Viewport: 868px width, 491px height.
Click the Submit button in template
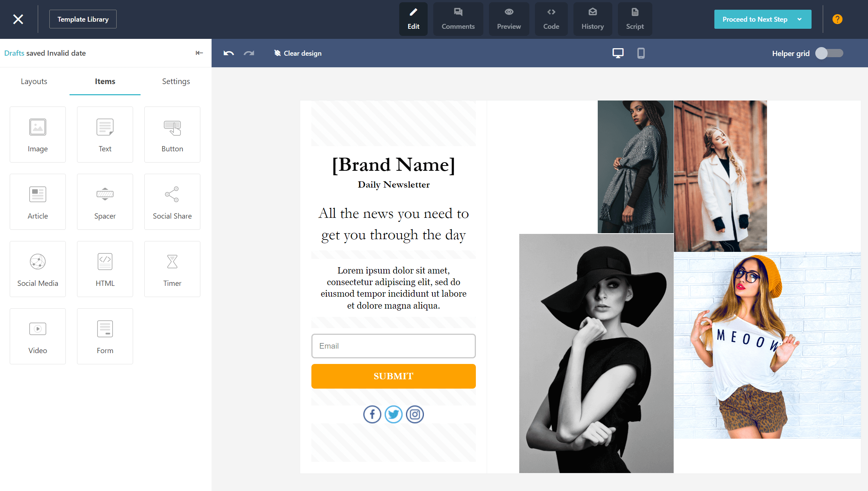click(x=394, y=376)
